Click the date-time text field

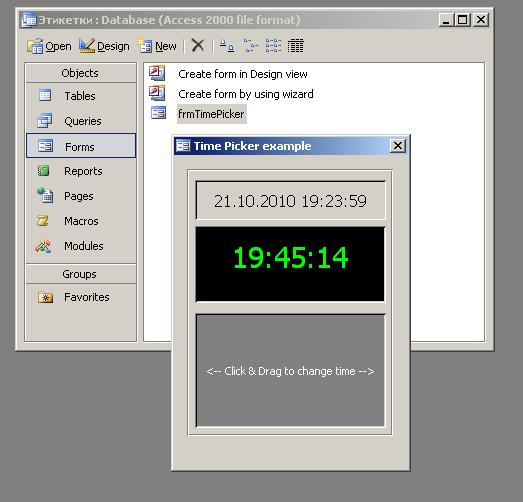pyautogui.click(x=290, y=200)
